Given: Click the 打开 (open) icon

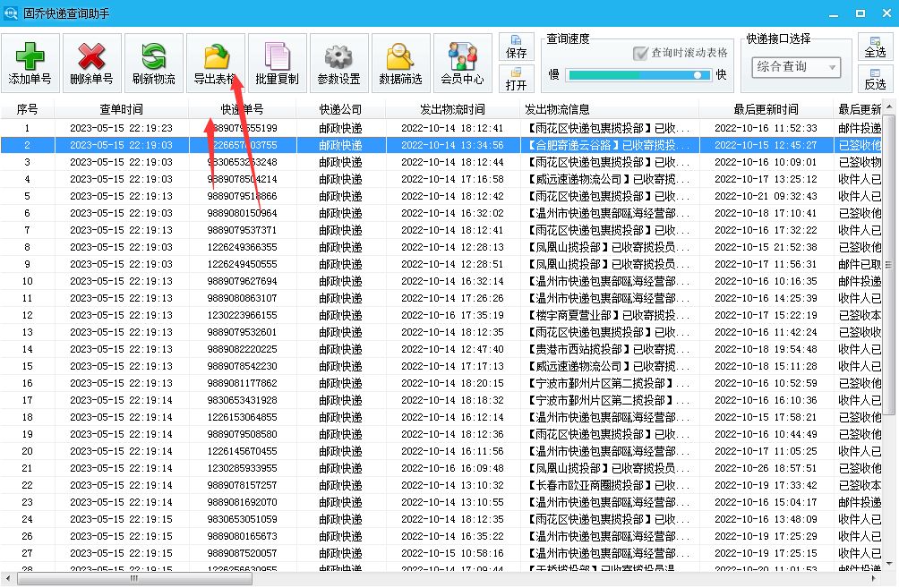Looking at the screenshot, I should pyautogui.click(x=517, y=79).
